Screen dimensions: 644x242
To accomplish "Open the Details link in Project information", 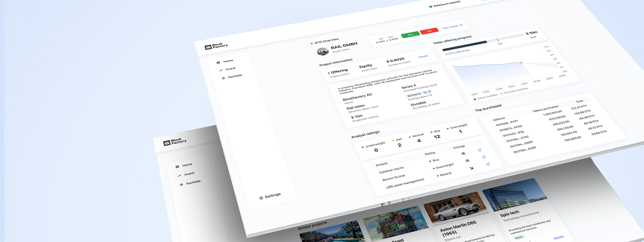I will tap(423, 56).
